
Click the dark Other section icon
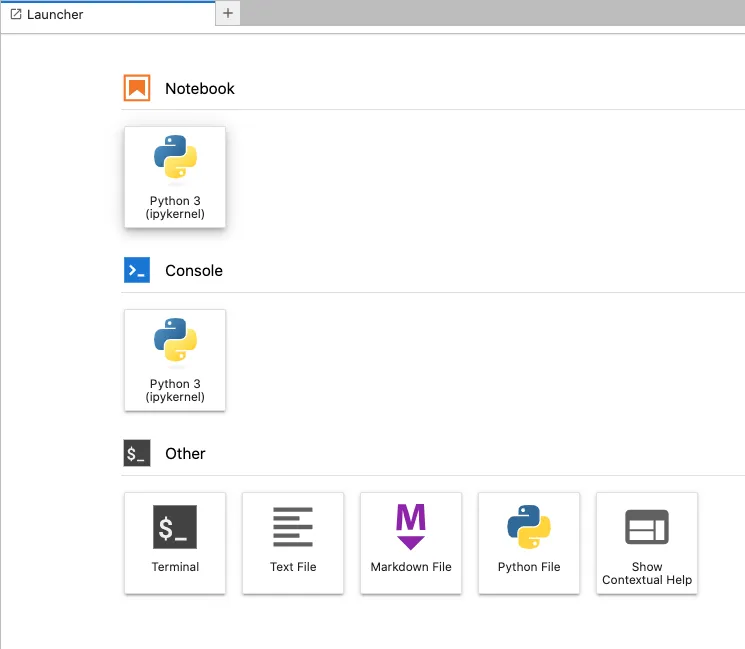[137, 453]
